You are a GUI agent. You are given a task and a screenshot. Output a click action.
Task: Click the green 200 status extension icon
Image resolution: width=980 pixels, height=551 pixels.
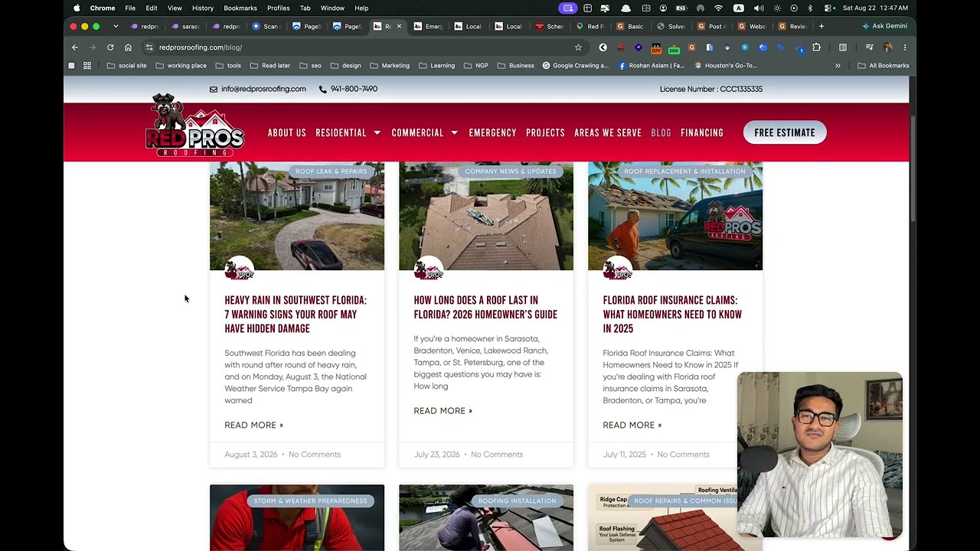(x=674, y=48)
